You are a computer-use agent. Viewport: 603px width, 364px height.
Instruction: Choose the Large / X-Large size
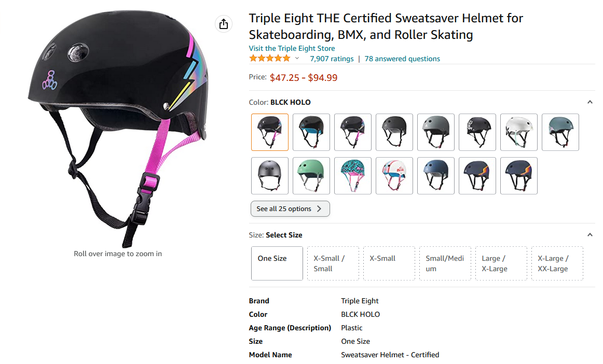(x=501, y=263)
